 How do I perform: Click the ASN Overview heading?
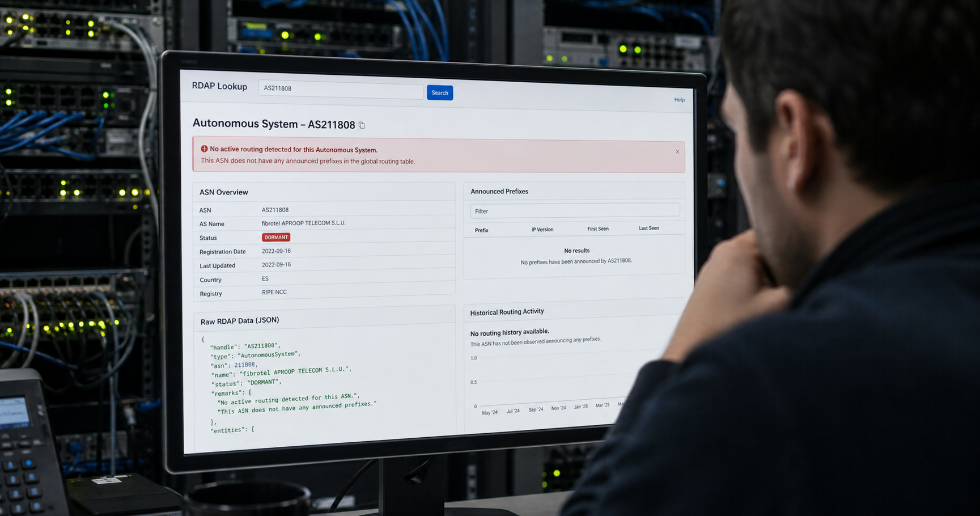pyautogui.click(x=224, y=192)
